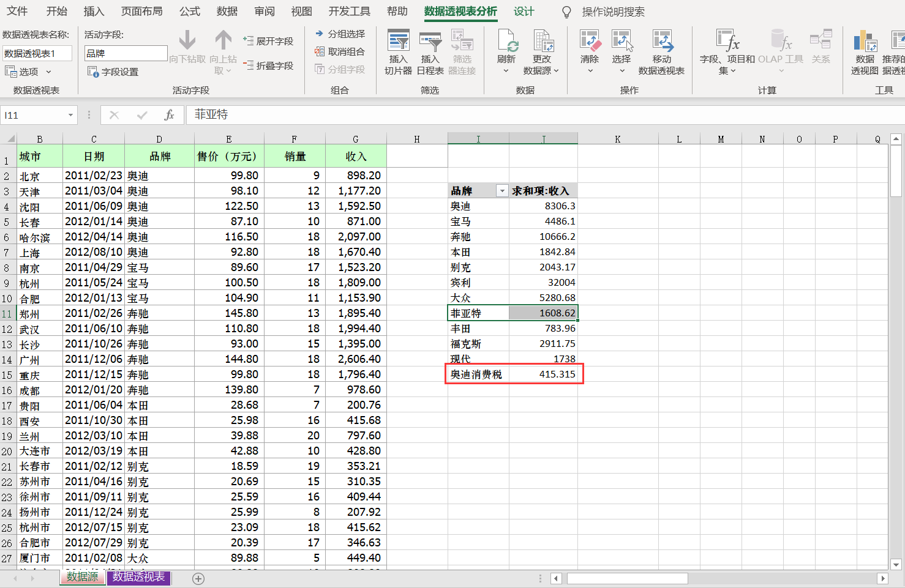The image size is (905, 588).
Task: Click 操作说明搜索 search box
Action: point(613,12)
